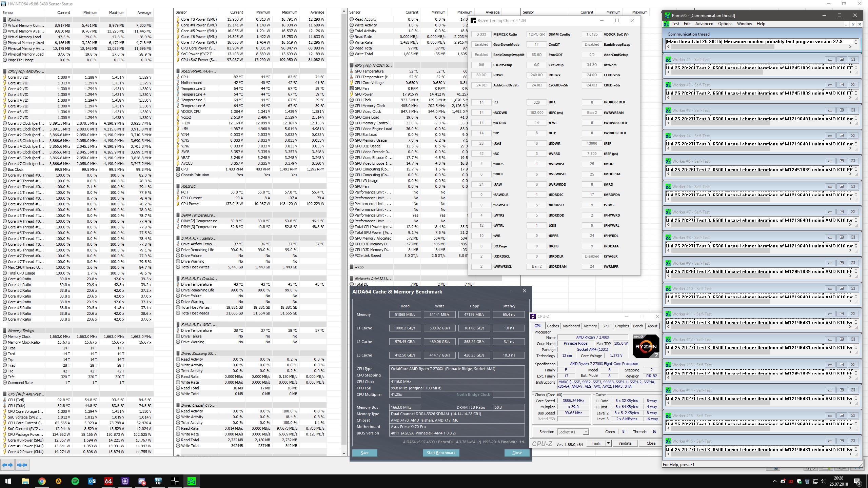Expand the hidden system tray icons chevron
The image size is (868, 488).
click(774, 481)
